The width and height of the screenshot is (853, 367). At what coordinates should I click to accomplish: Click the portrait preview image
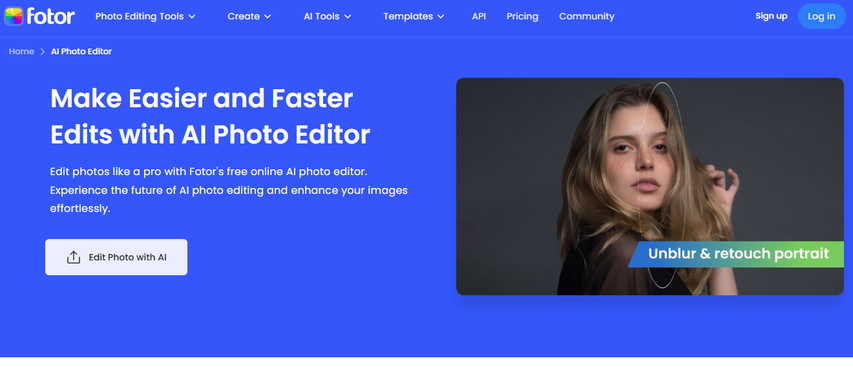click(650, 186)
